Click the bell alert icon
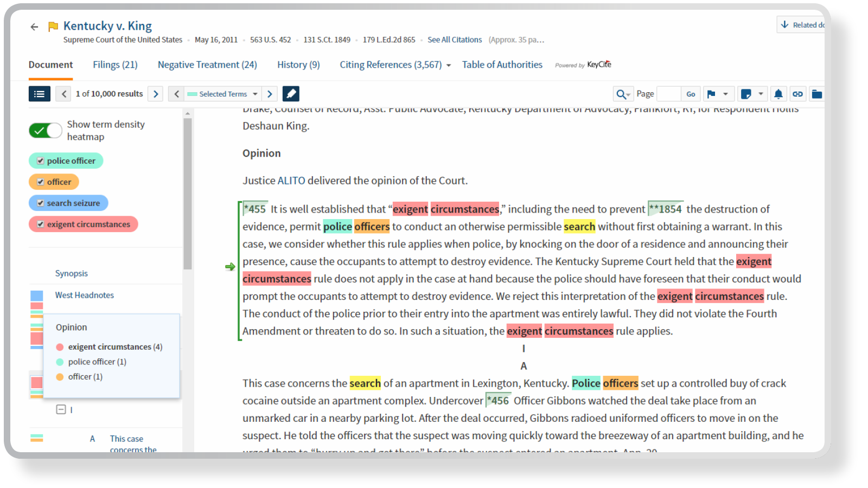The height and width of the screenshot is (488, 868). coord(778,94)
